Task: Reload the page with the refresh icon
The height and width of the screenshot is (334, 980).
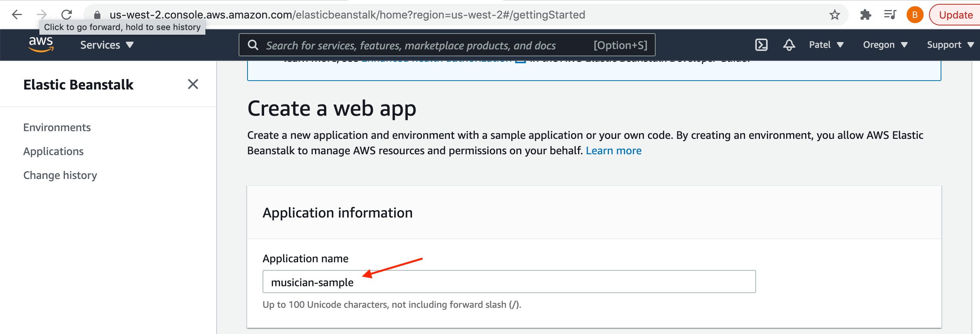Action: click(66, 15)
